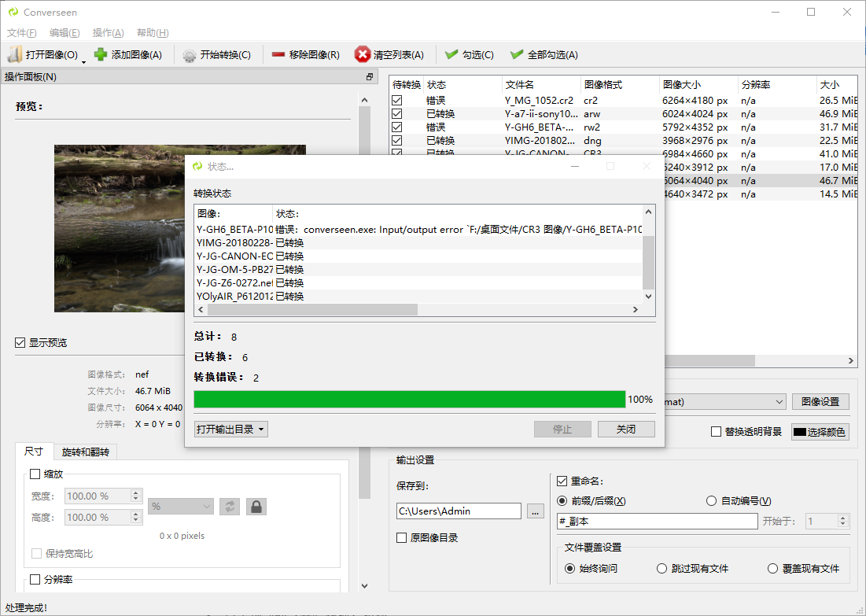
Task: Toggle the Show Preview (显示预览) checkbox
Action: (20, 343)
